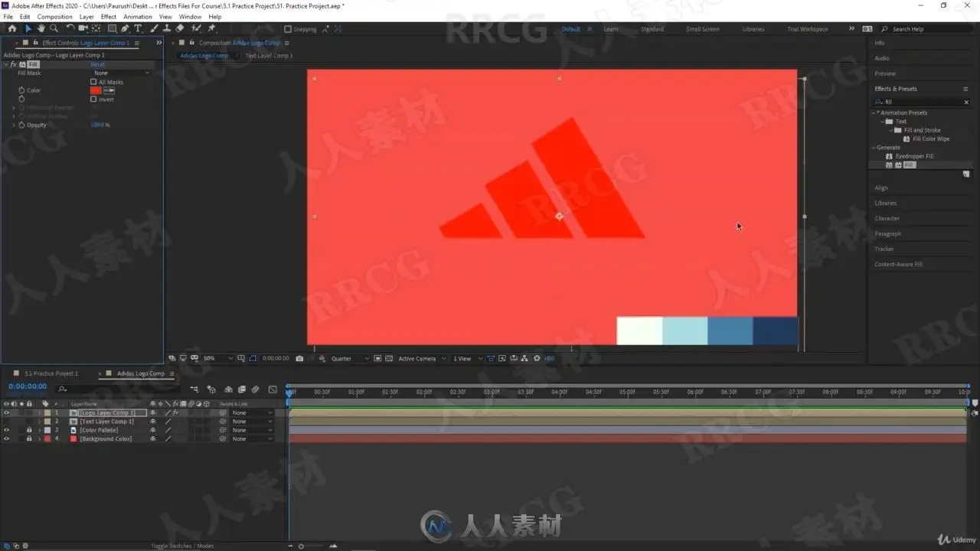Click the Draft 3D icon in timeline

(212, 390)
